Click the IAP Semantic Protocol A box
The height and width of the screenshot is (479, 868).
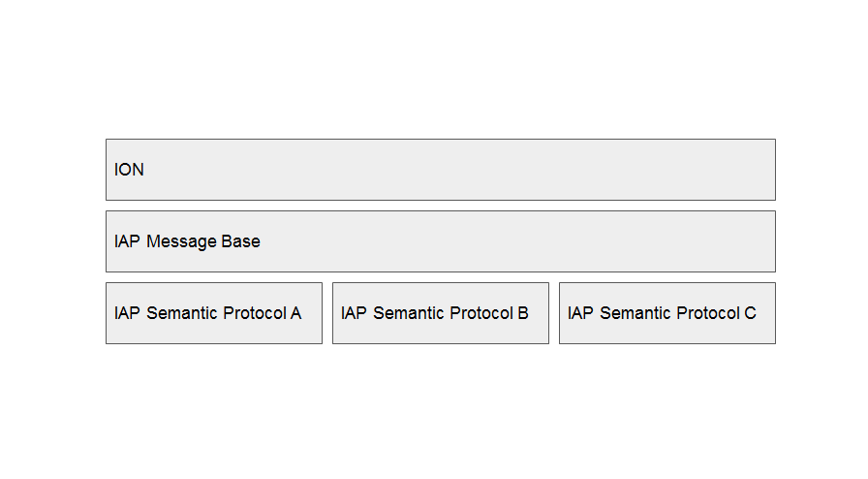point(213,313)
